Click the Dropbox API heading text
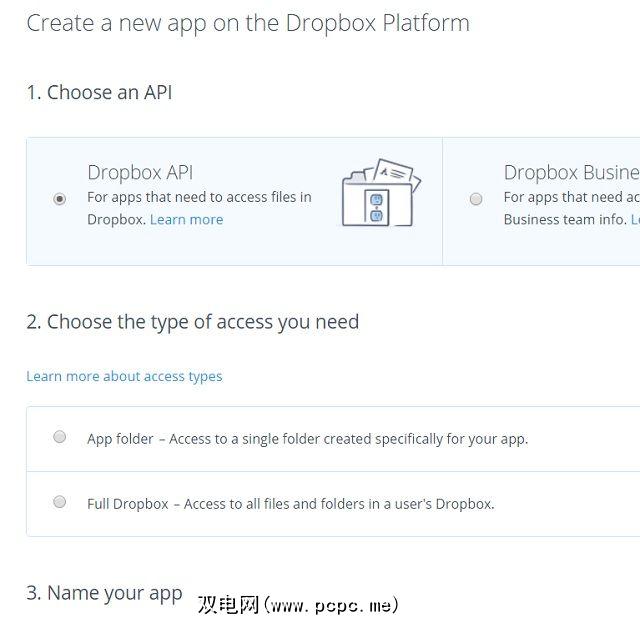The width and height of the screenshot is (640, 628). click(140, 173)
